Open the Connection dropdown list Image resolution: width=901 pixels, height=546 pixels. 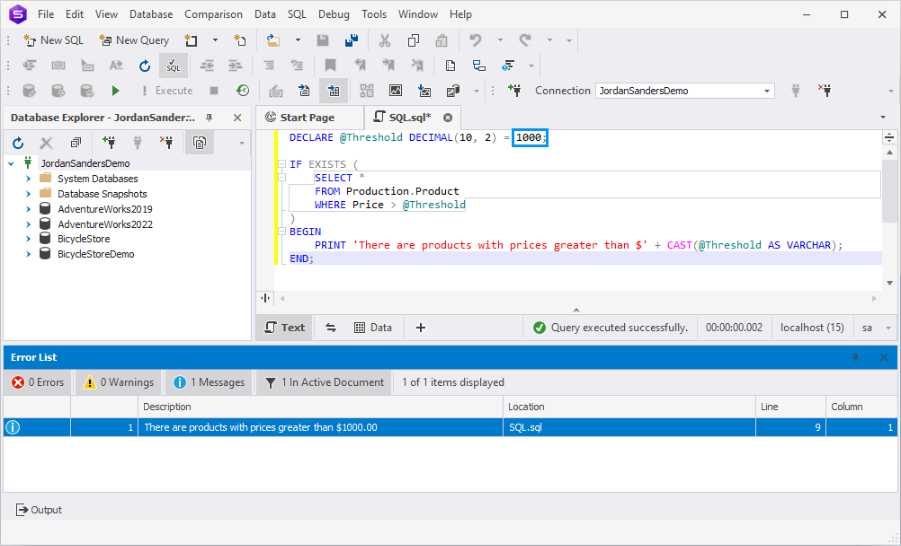(767, 91)
